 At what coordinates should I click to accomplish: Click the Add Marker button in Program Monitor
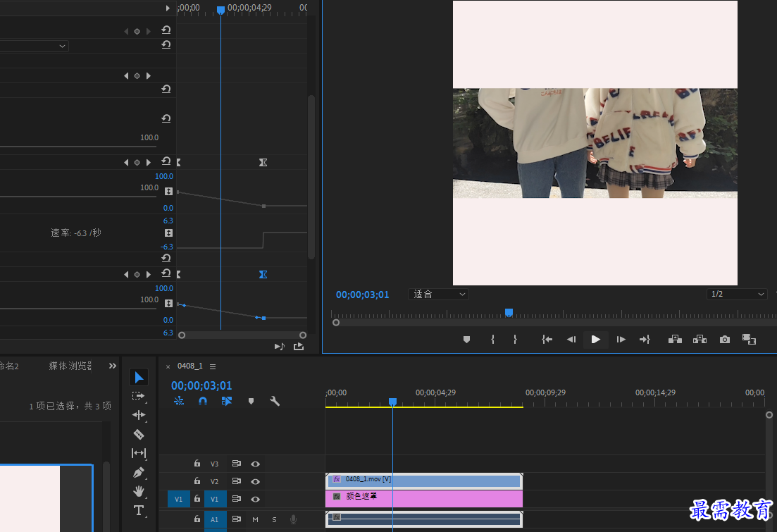(466, 340)
